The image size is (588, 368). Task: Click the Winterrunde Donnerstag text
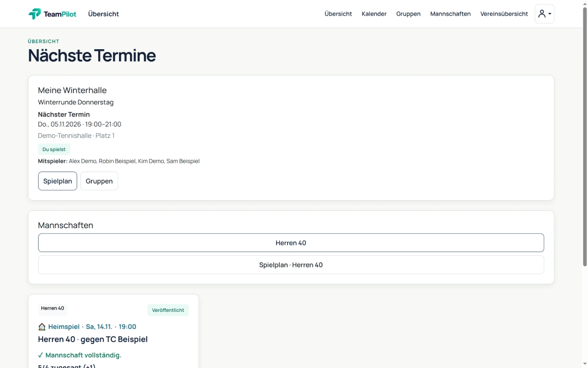pyautogui.click(x=76, y=102)
